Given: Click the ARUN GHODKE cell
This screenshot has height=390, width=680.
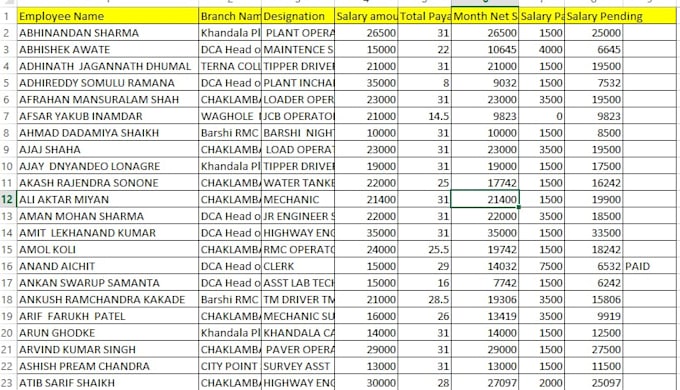Looking at the screenshot, I should click(108, 333).
